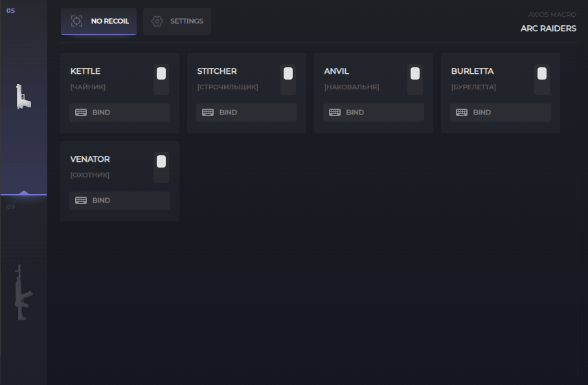Toggle the Stitcher macro switch
588x385 pixels.
coord(288,80)
